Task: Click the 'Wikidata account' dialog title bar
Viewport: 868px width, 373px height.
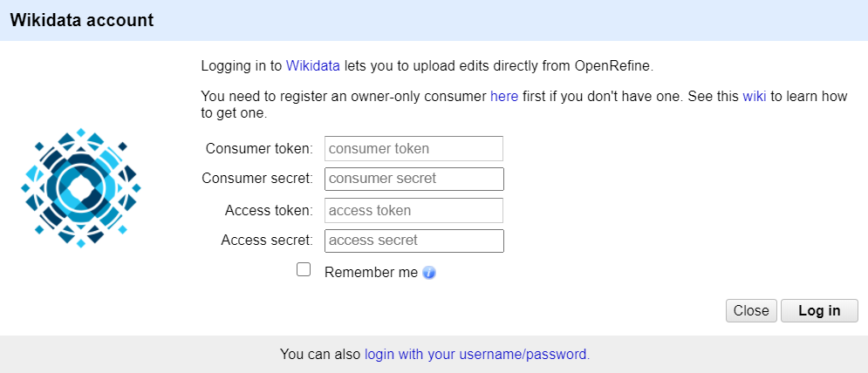Action: (434, 20)
